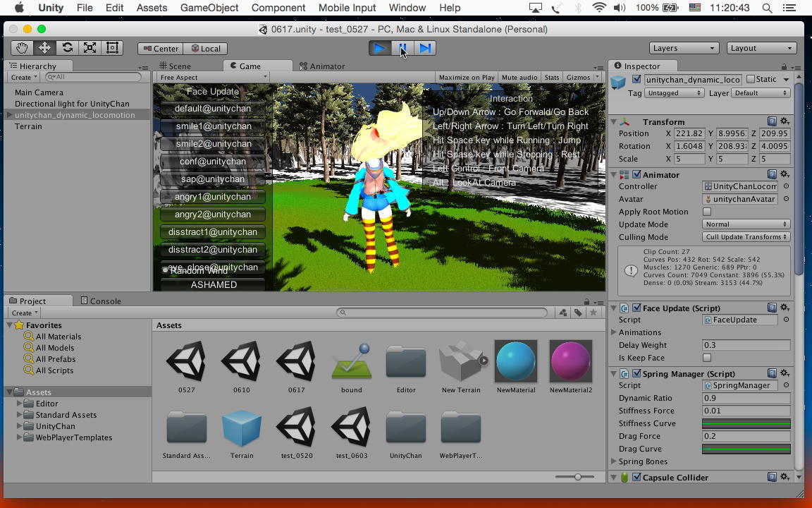812x508 pixels.
Task: Open All Materials favorite search
Action: coord(58,337)
